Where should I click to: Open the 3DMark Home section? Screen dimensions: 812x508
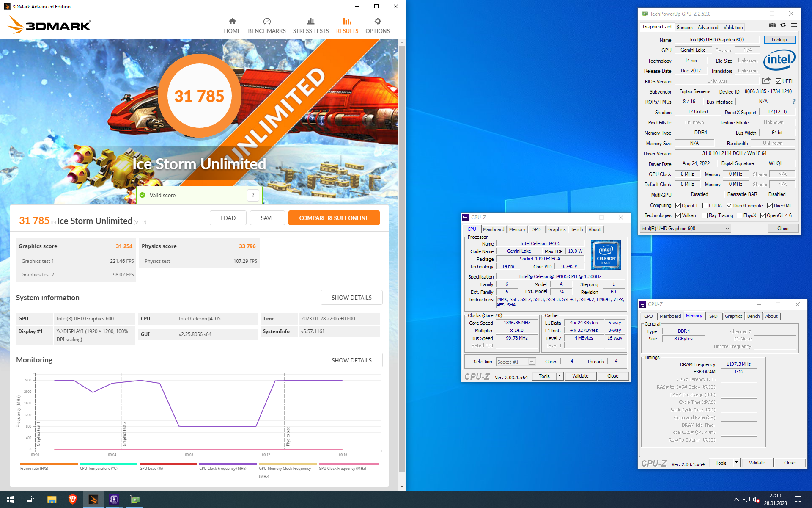232,26
